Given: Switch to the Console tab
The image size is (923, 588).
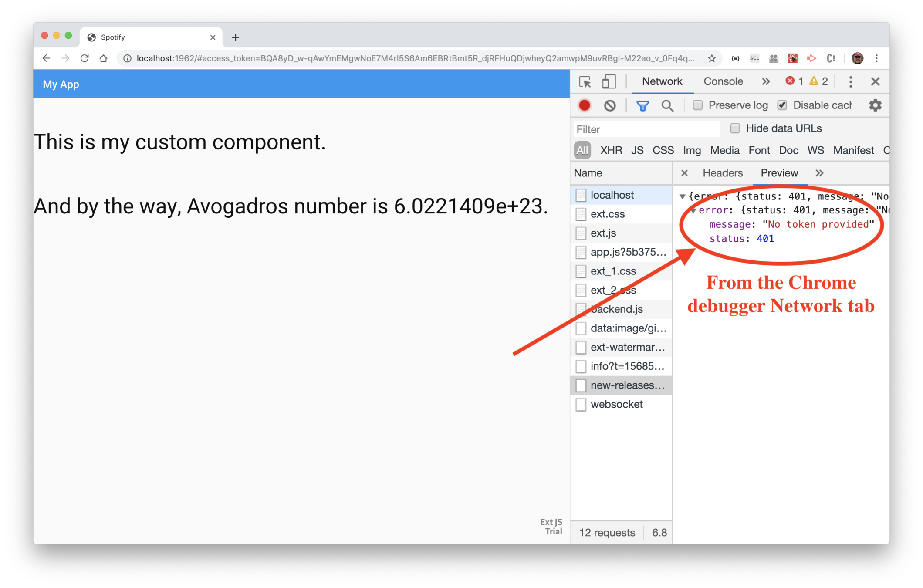Looking at the screenshot, I should coord(723,81).
